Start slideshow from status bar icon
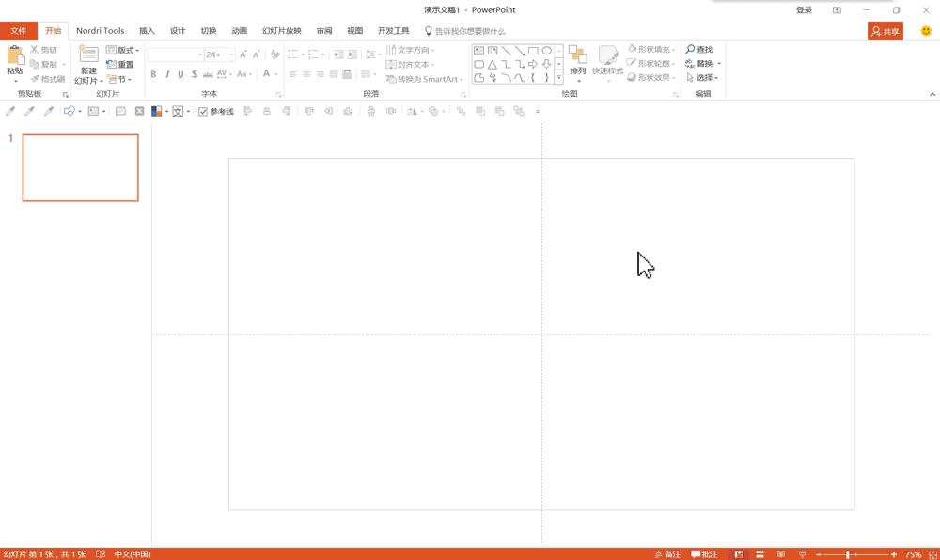 click(801, 554)
